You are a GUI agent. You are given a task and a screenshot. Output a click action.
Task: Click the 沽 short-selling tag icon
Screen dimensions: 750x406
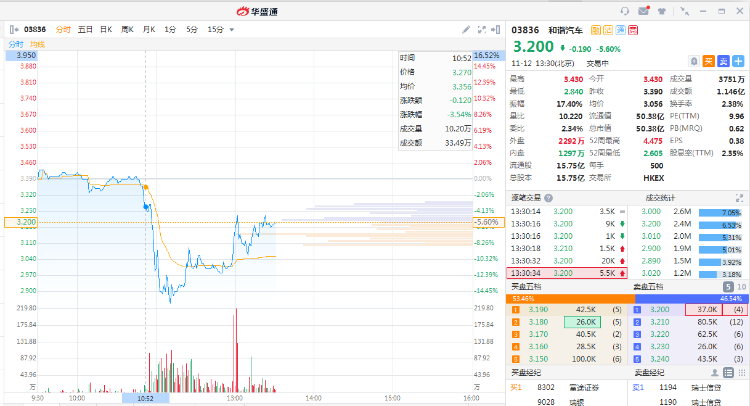608,30
